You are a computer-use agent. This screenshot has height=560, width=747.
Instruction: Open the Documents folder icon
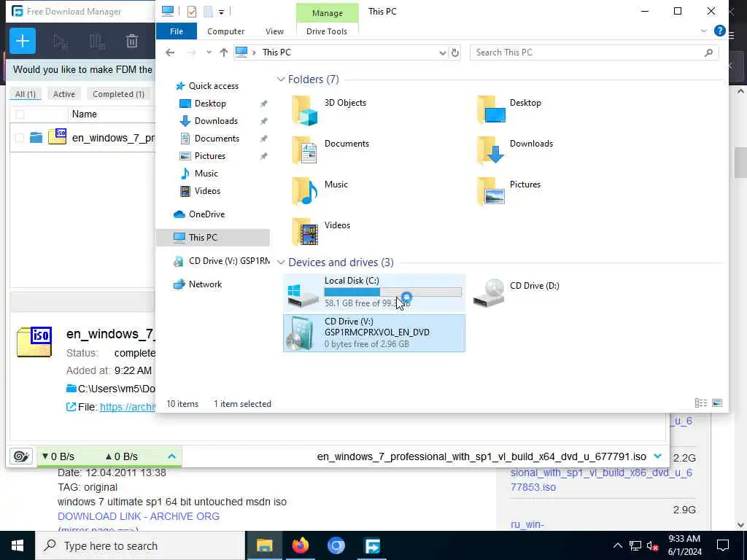[305, 150]
